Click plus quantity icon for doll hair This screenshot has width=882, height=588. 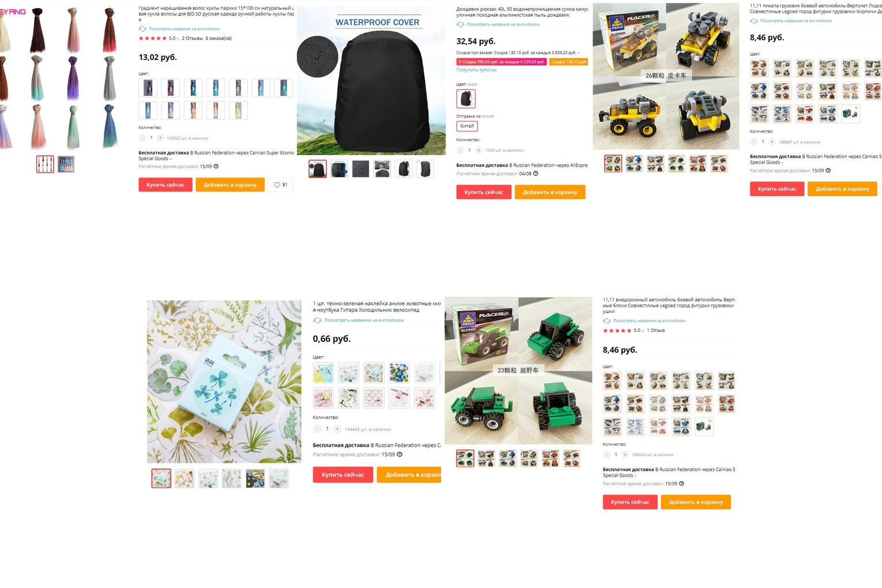pos(160,138)
